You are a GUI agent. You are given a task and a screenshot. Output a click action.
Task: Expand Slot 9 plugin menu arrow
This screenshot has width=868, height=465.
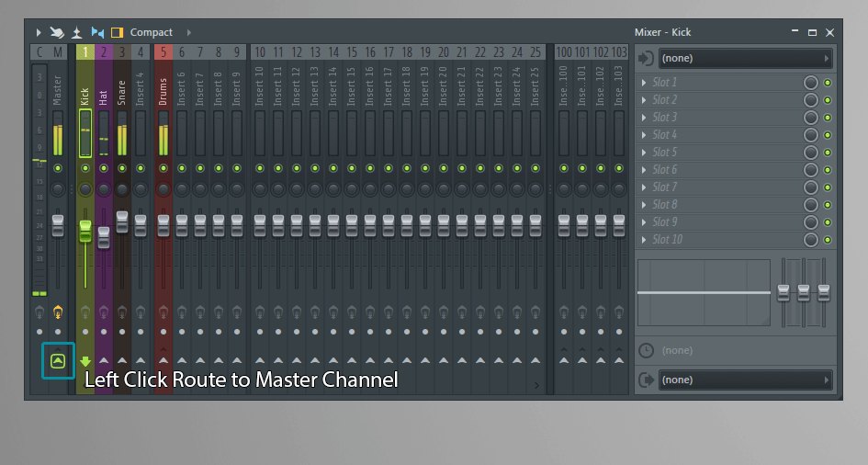[644, 222]
